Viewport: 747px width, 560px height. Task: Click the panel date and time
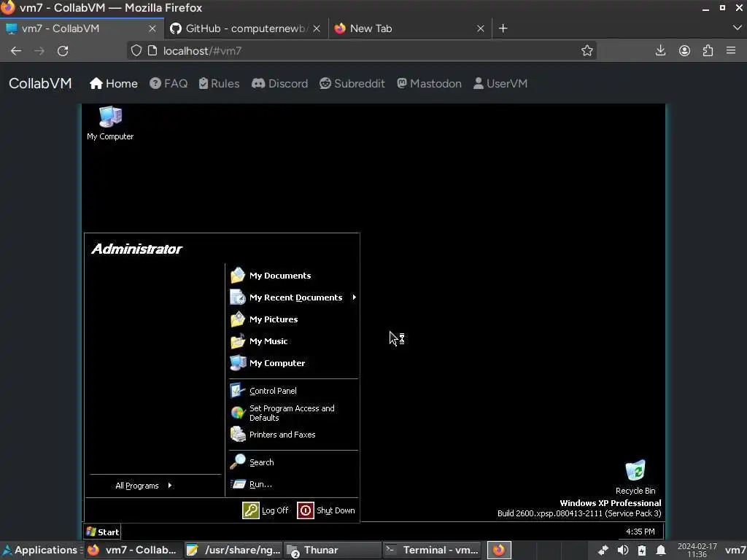(x=697, y=550)
